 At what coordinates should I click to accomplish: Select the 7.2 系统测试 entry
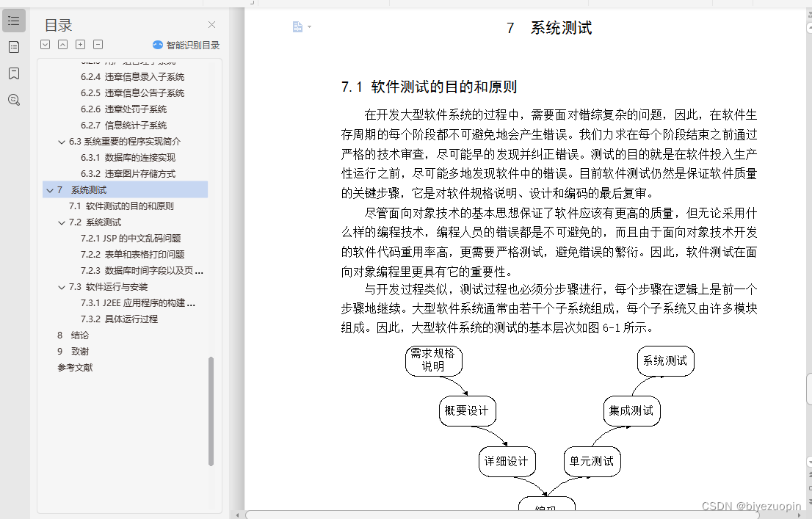(95, 222)
